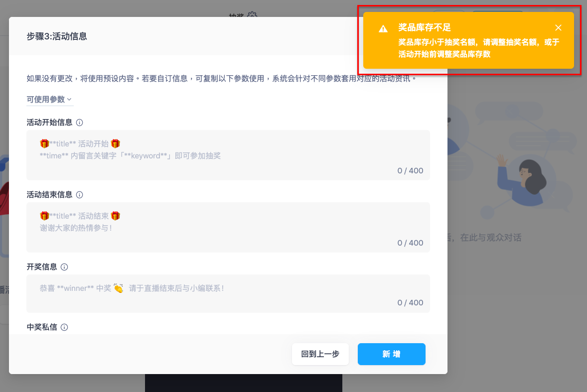587x392 pixels.
Task: Focus the 活动开始信息 text area
Action: click(x=228, y=155)
